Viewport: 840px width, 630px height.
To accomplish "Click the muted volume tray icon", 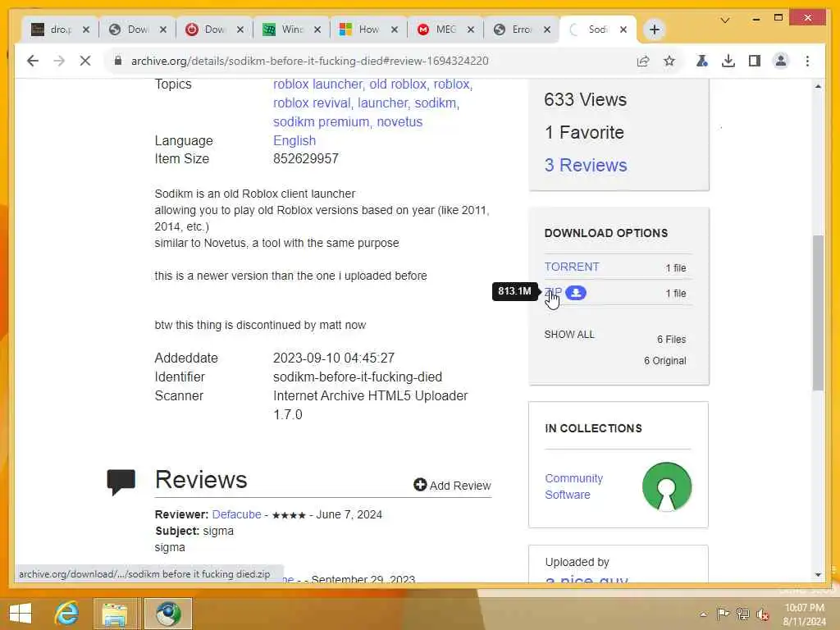I will coord(763,614).
